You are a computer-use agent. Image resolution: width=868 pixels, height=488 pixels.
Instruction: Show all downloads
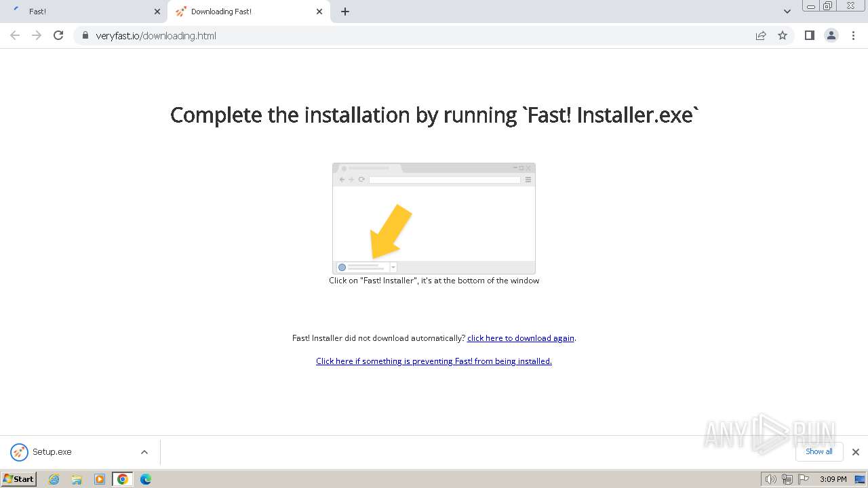click(819, 451)
